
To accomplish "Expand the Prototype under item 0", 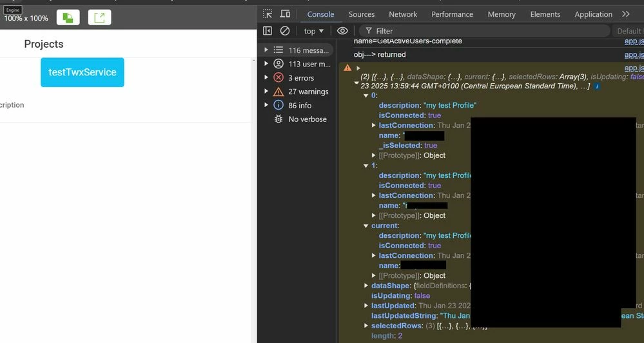I will coord(373,155).
